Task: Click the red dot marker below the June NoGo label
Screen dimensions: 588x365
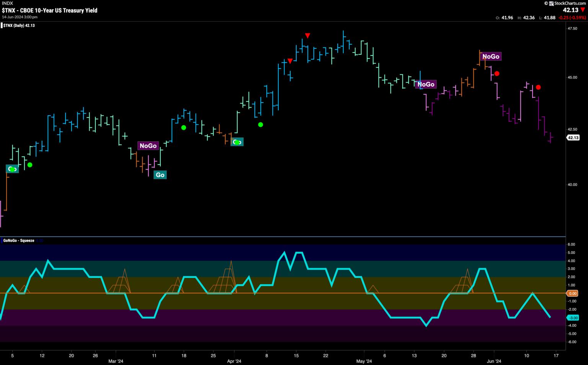Action: [x=497, y=74]
